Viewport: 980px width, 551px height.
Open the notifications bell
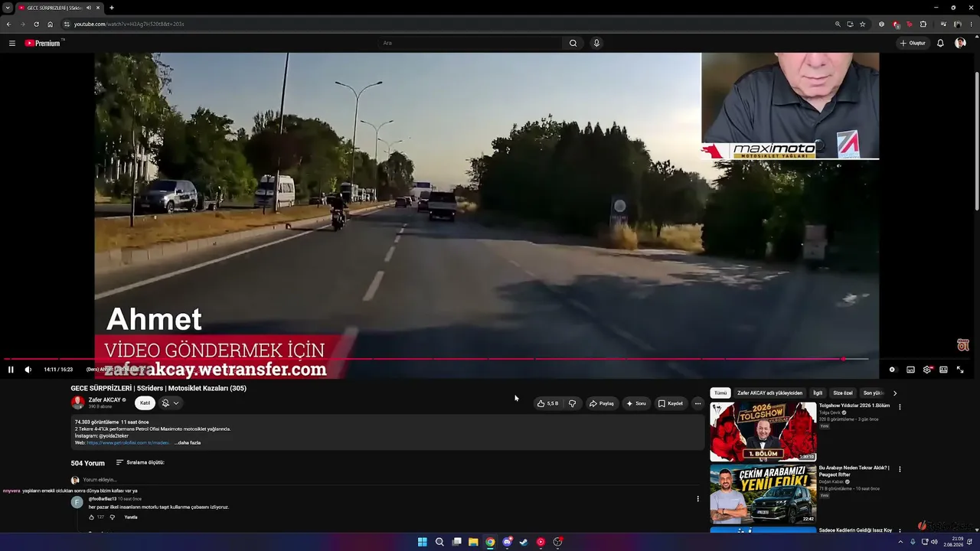click(940, 43)
